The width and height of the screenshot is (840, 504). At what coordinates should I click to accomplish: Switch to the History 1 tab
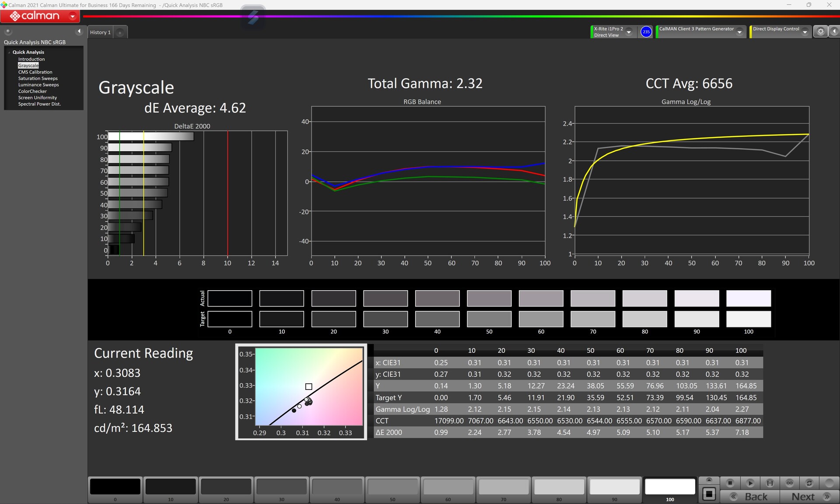(100, 32)
